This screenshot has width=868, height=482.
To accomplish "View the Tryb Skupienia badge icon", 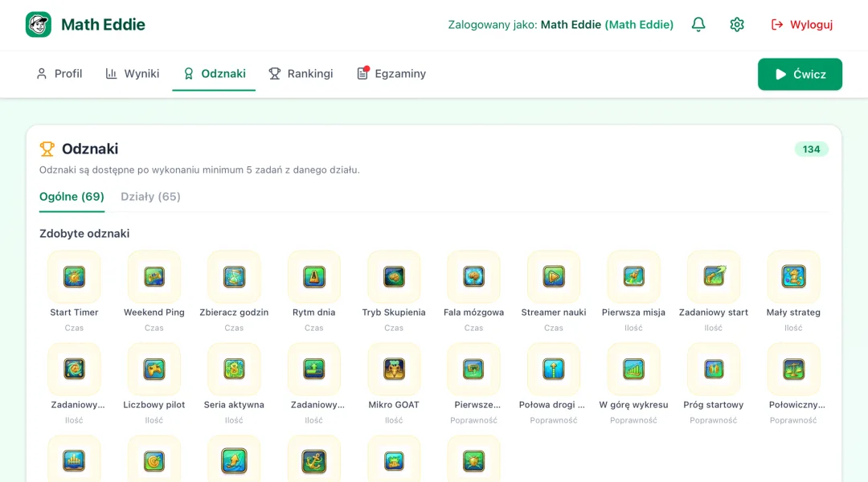I will [394, 276].
